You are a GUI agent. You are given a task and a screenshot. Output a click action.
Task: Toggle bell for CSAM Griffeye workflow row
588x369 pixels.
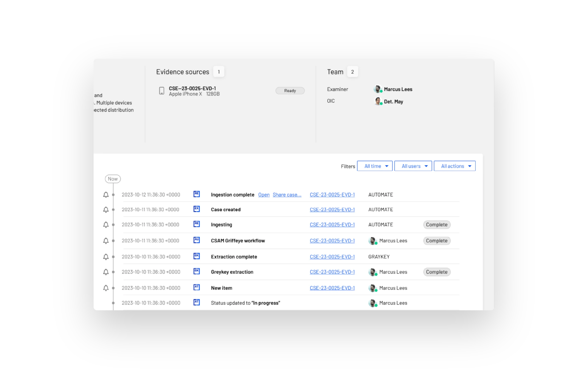[x=106, y=241]
